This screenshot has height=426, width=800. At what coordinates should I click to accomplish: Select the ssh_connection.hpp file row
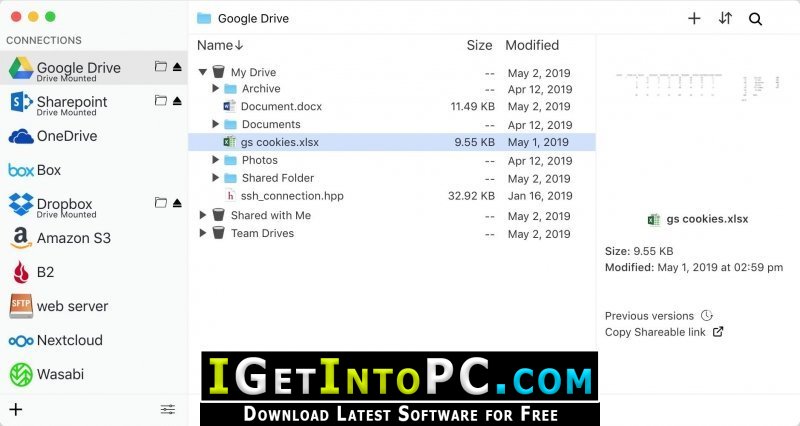pos(392,196)
